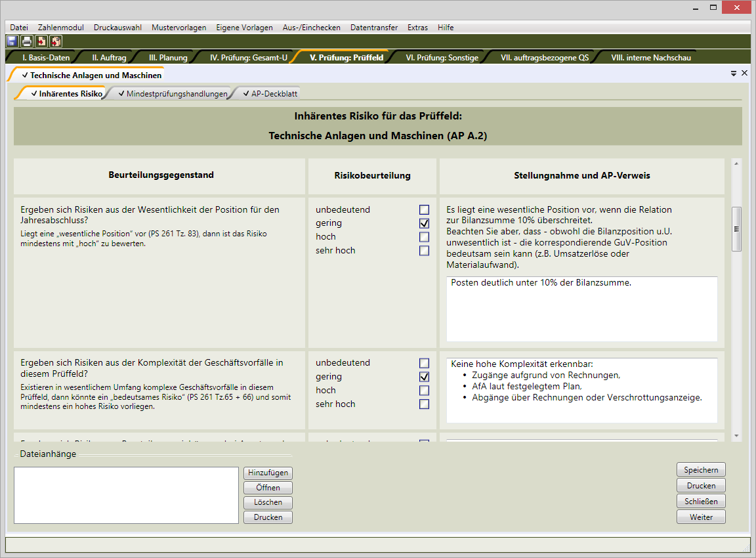Select 'sehr hoch' for Komplexität risk
756x558 pixels.
pyautogui.click(x=424, y=404)
